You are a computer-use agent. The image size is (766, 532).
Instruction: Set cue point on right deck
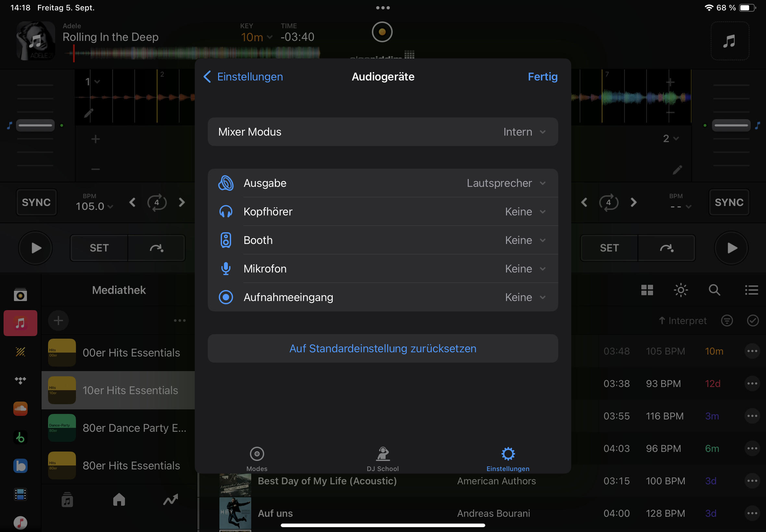coord(609,248)
